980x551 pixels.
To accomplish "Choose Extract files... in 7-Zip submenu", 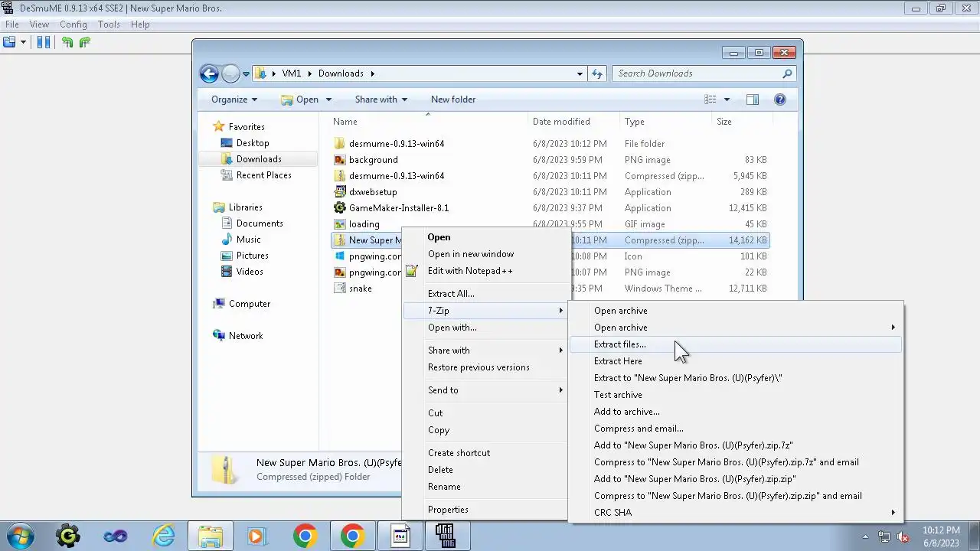I will [x=736, y=344].
